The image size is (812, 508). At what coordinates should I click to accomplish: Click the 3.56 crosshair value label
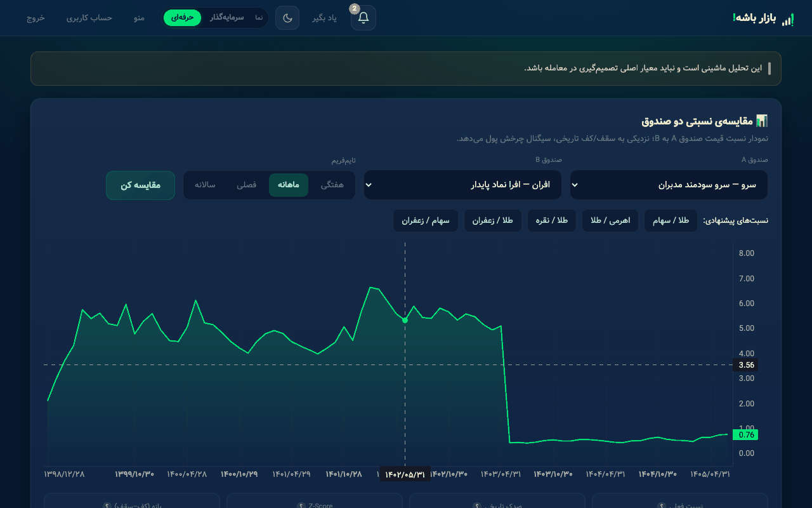point(745,365)
